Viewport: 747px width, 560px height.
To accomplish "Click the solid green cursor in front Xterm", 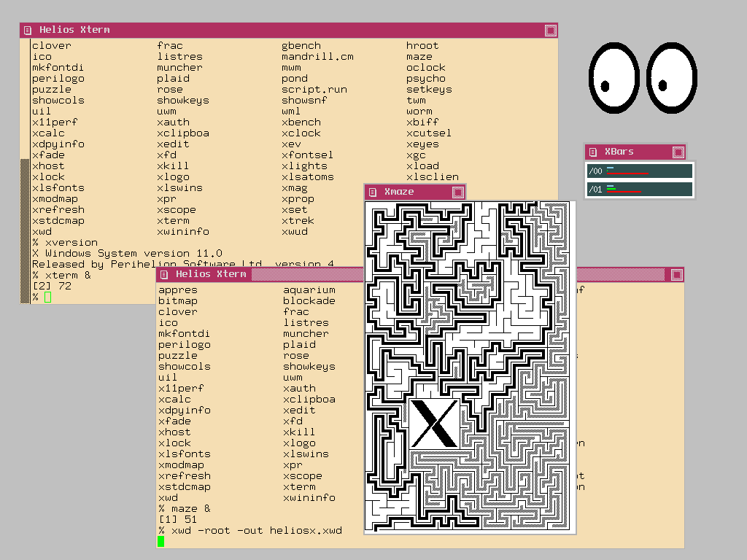I will pyautogui.click(x=161, y=542).
